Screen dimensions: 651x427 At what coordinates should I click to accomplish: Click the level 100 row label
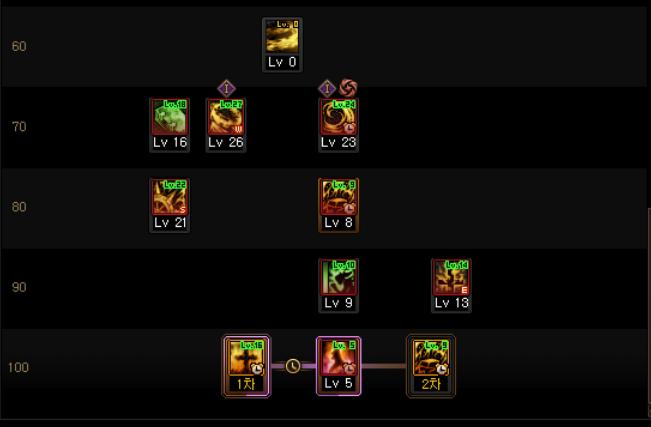coord(18,367)
